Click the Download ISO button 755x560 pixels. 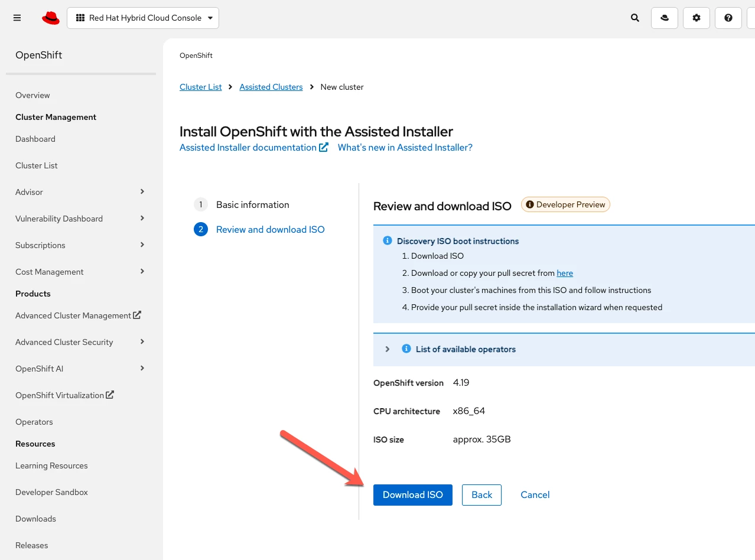coord(412,495)
